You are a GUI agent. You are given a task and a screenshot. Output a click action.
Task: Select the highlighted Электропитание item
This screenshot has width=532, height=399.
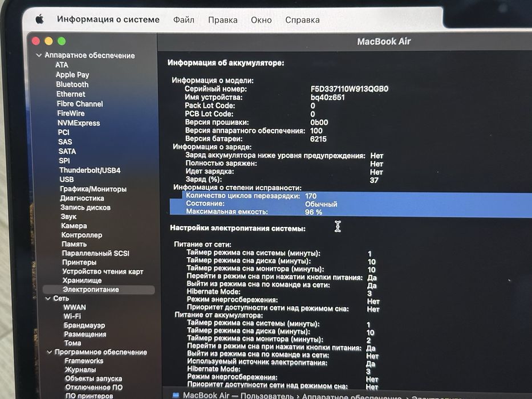[x=99, y=290]
